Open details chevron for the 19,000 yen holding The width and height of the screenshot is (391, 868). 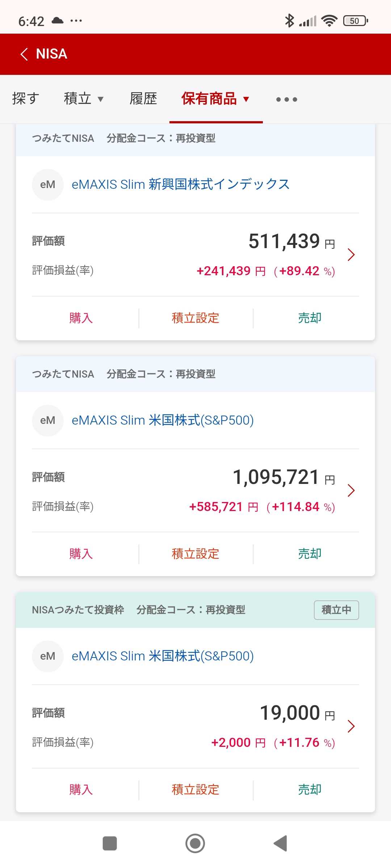click(350, 726)
